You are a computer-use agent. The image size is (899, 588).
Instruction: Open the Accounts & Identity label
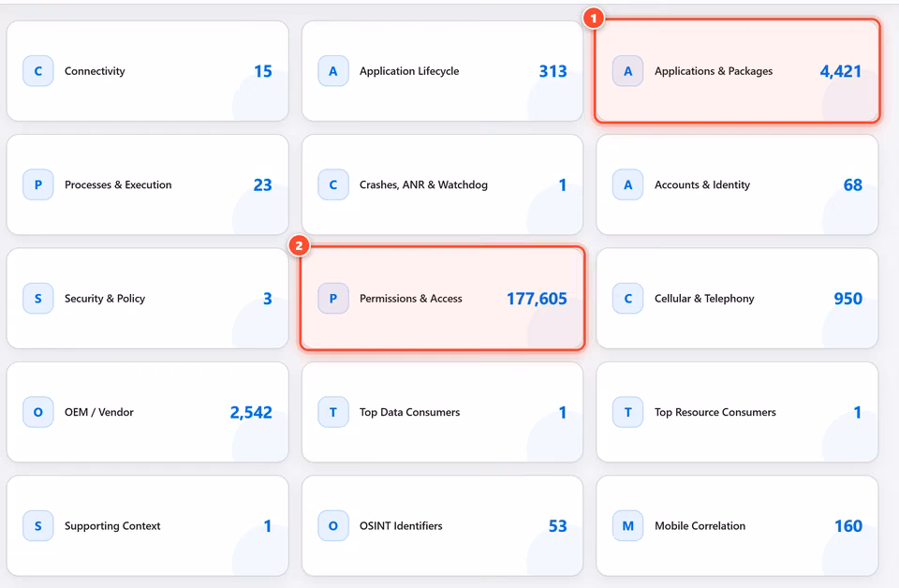pyautogui.click(x=702, y=184)
